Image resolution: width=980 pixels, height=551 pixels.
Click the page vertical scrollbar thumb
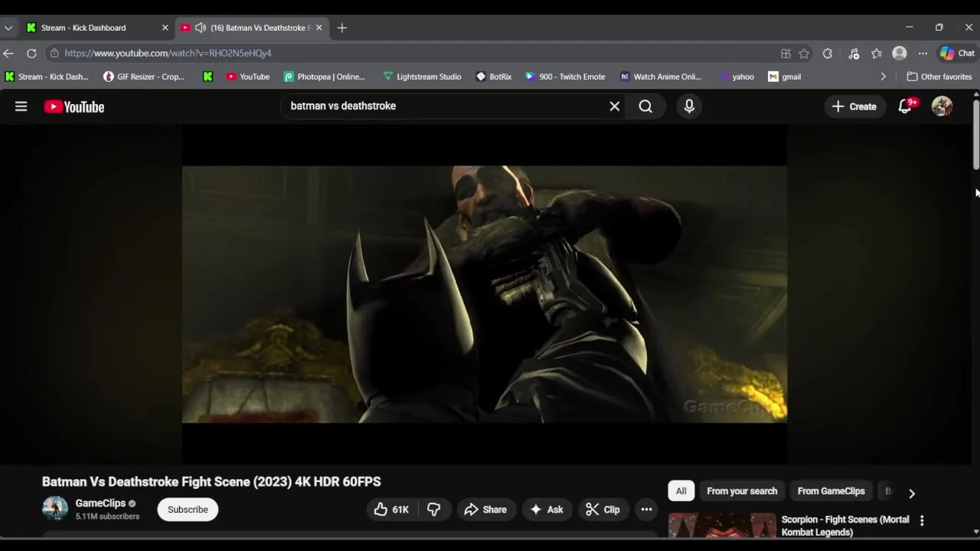976,134
